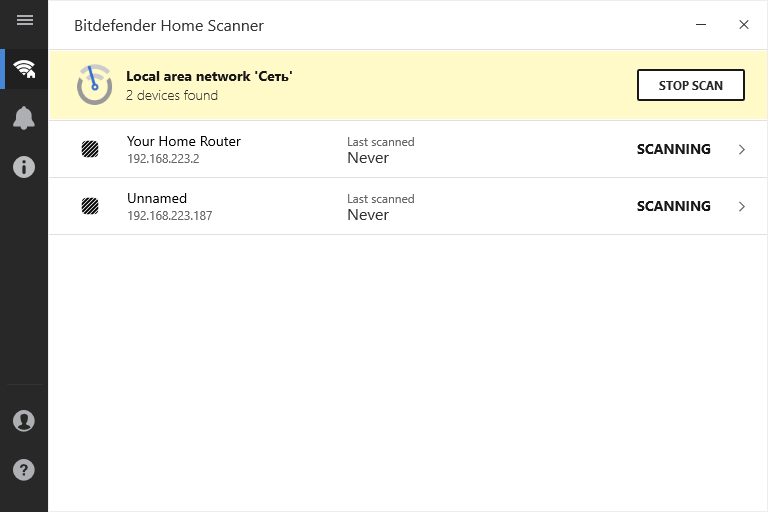Image resolution: width=768 pixels, height=512 pixels.
Task: Minimize the Bitdefender Home Scanner window
Action: click(699, 25)
